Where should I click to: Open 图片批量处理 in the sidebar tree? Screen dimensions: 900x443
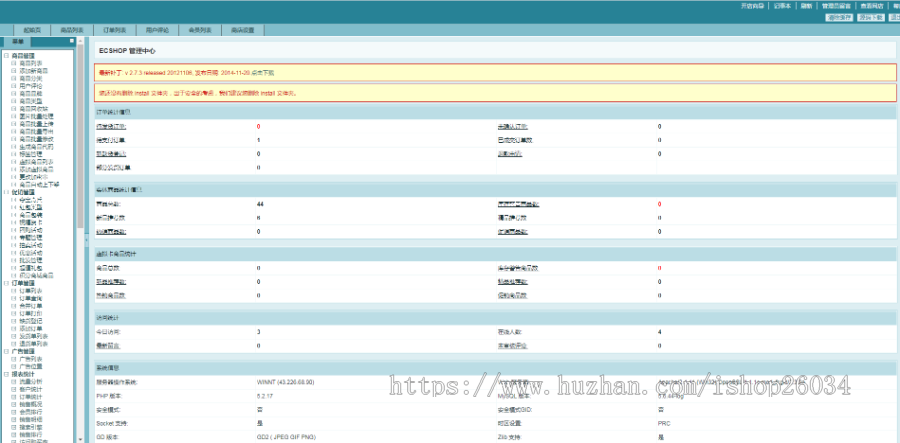point(37,116)
